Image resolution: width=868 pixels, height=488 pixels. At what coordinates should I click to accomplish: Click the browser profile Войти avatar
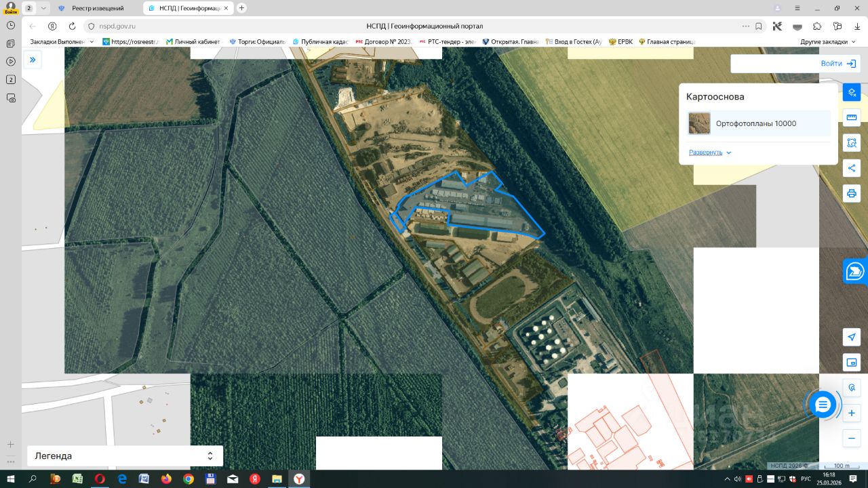pyautogui.click(x=10, y=8)
